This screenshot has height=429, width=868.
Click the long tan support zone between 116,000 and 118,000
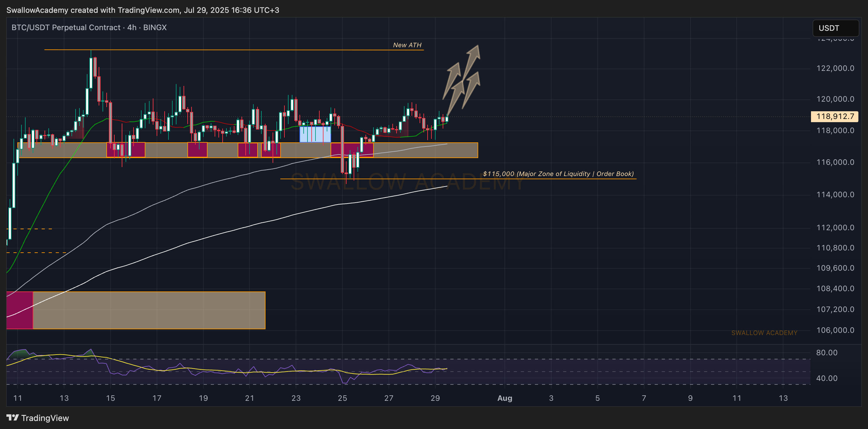point(248,150)
